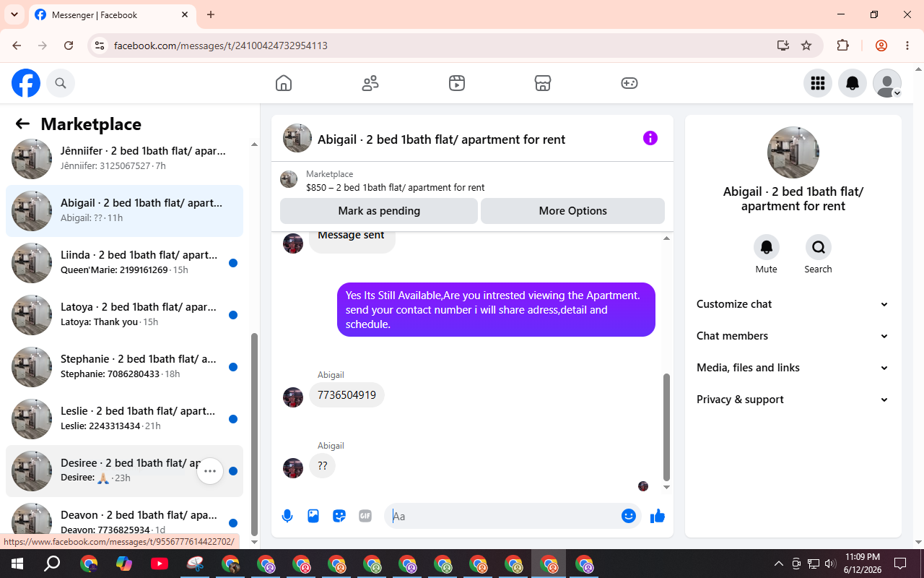Open the Chrome tab search dropdown
924x578 pixels.
point(14,14)
